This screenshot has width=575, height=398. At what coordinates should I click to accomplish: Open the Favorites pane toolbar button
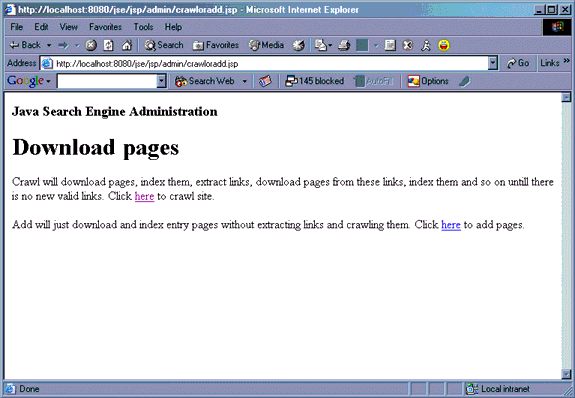pyautogui.click(x=216, y=45)
